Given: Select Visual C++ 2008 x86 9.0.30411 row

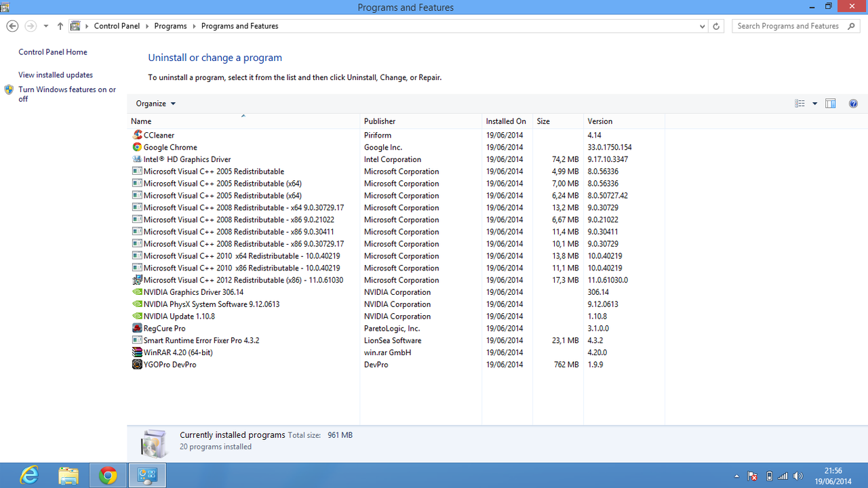Looking at the screenshot, I should point(397,232).
